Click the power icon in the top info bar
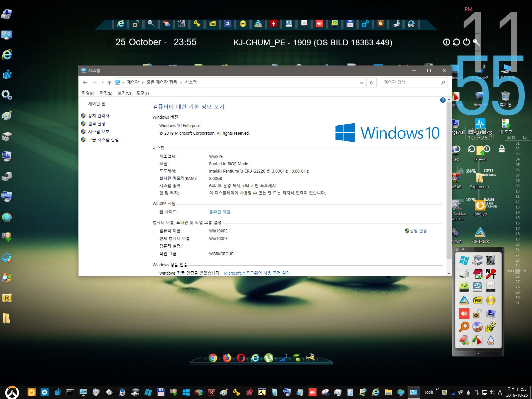The height and width of the screenshot is (399, 532). click(x=466, y=42)
